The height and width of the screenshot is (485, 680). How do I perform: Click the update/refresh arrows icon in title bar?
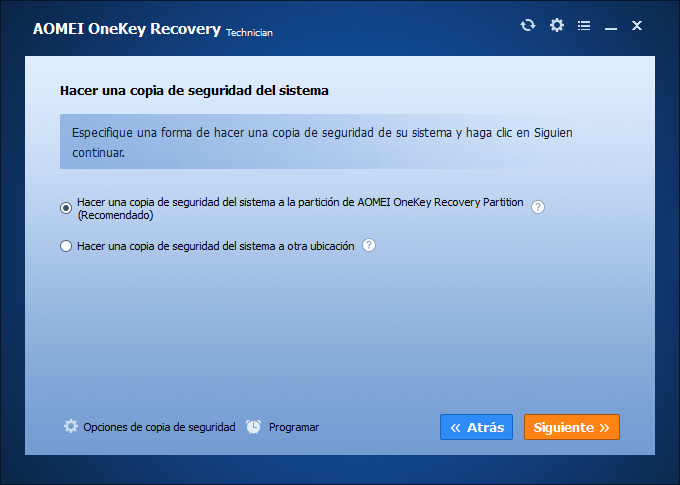click(528, 25)
